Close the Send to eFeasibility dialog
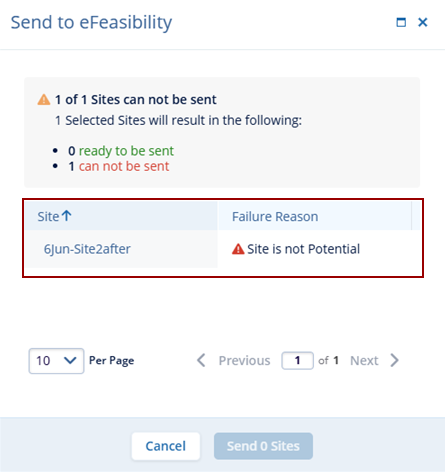The height and width of the screenshot is (472, 445). [x=423, y=22]
